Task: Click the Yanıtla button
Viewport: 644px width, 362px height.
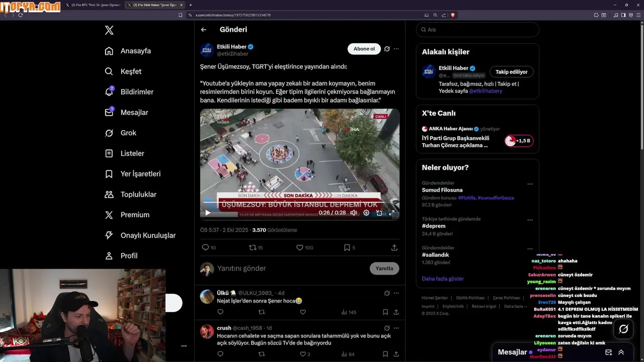Action: (384, 268)
